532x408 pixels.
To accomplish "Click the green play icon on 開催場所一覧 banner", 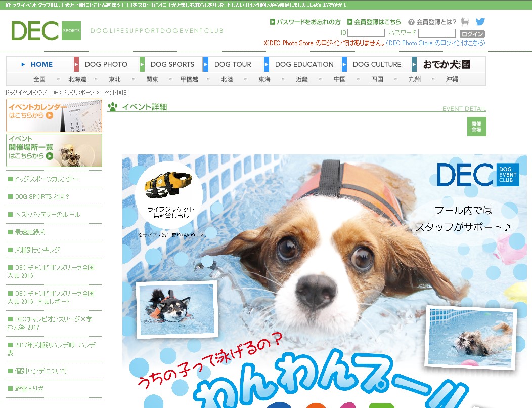I will pos(50,156).
